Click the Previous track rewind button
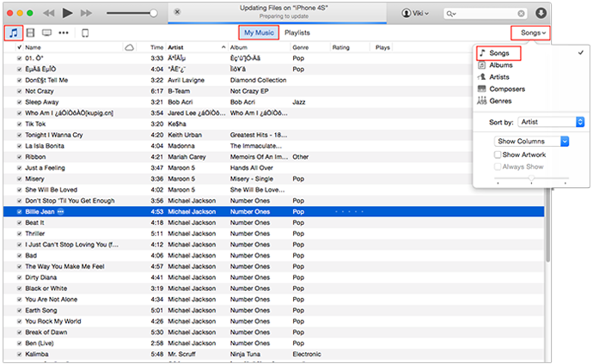The image size is (593, 364). (48, 13)
